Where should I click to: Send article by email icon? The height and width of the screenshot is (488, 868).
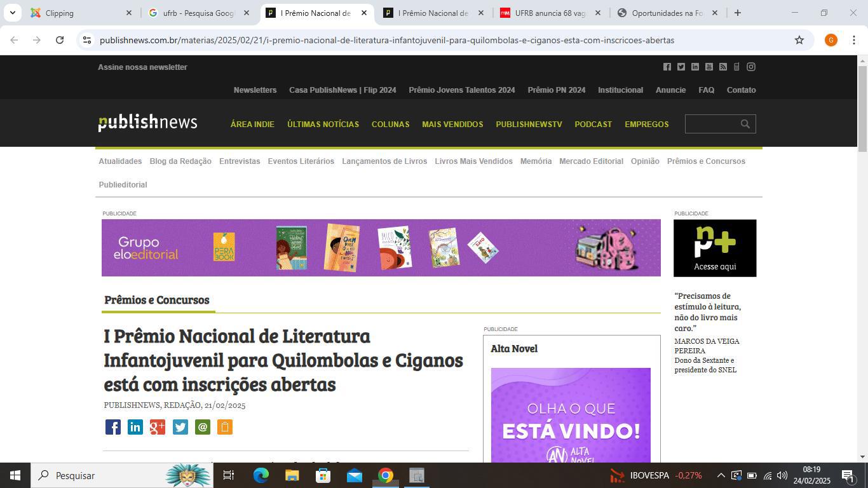point(203,427)
